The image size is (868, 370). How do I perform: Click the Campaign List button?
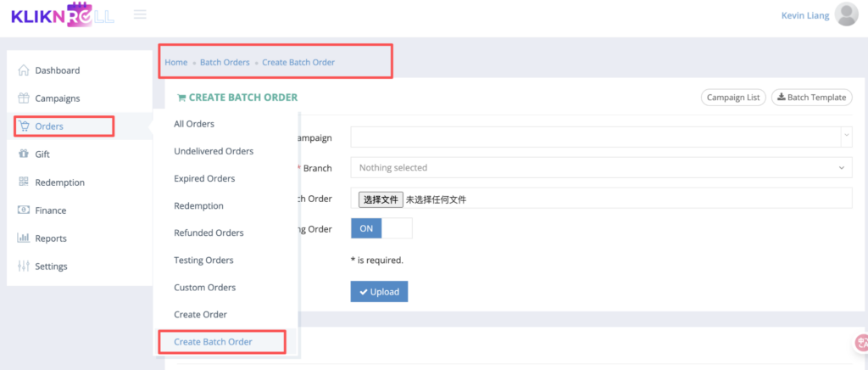[733, 98]
